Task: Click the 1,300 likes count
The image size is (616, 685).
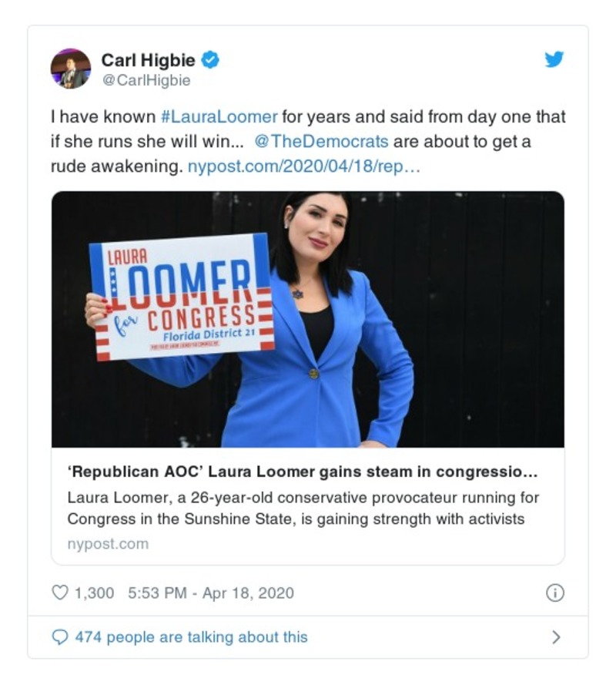Action: coord(94,593)
